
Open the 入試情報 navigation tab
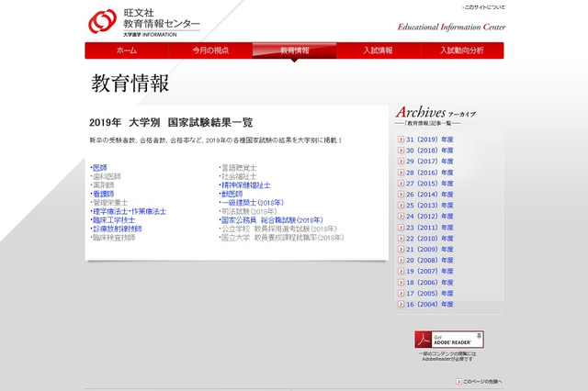(378, 50)
